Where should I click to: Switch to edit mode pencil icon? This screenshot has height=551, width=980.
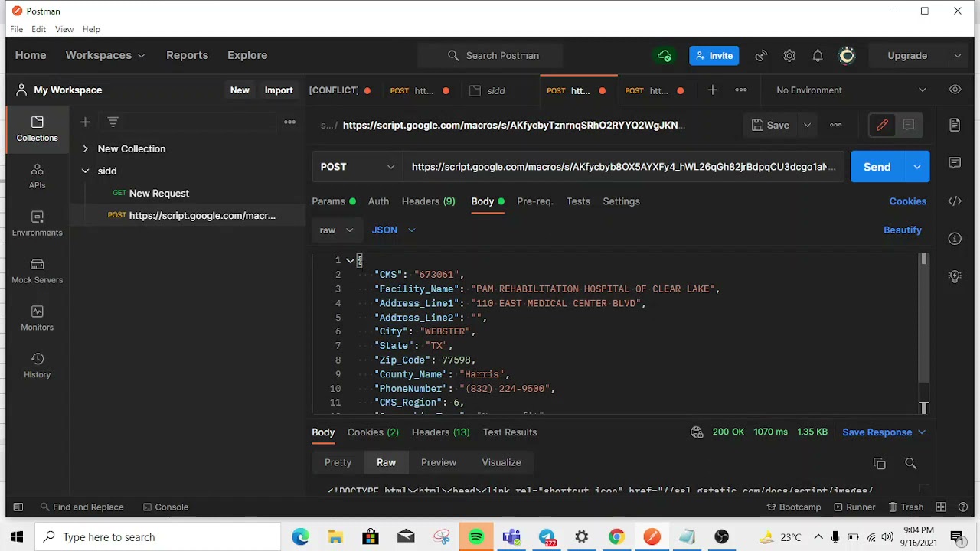coord(882,125)
